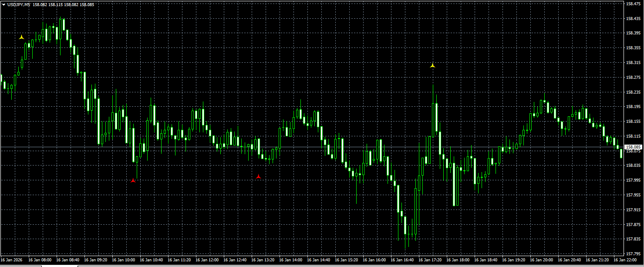
Task: Click price scale value 158.275
Action: [x=634, y=77]
